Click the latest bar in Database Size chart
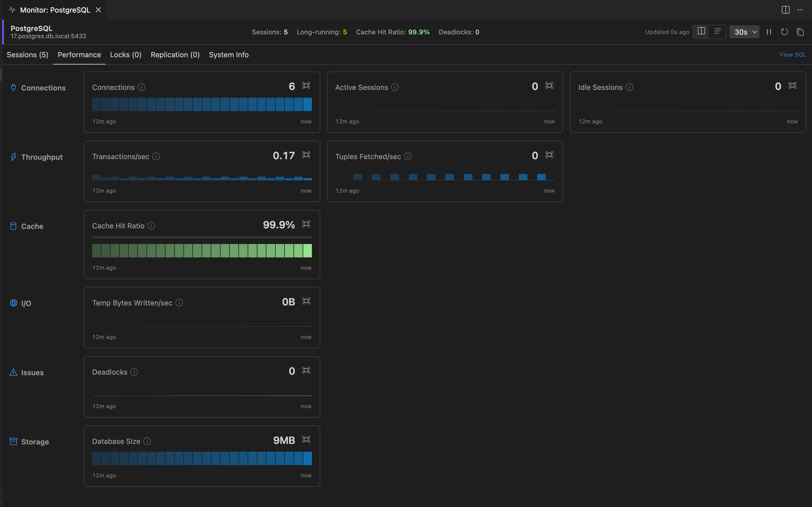Screen dimensions: 812x507 [307, 458]
